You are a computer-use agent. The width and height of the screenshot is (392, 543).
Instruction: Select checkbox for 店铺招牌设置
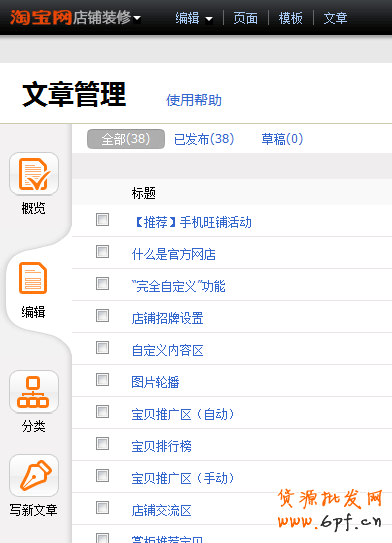[103, 315]
